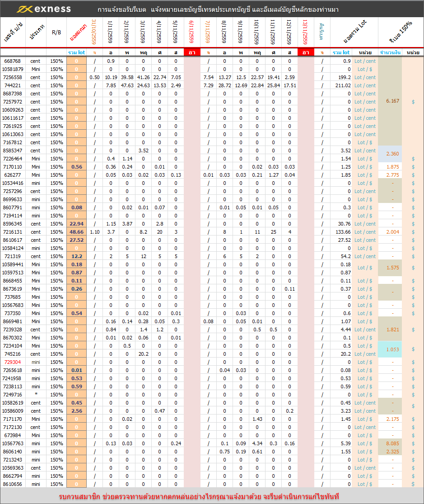Click the total lot value 211.02
The width and height of the screenshot is (424, 504).
coord(343,85)
